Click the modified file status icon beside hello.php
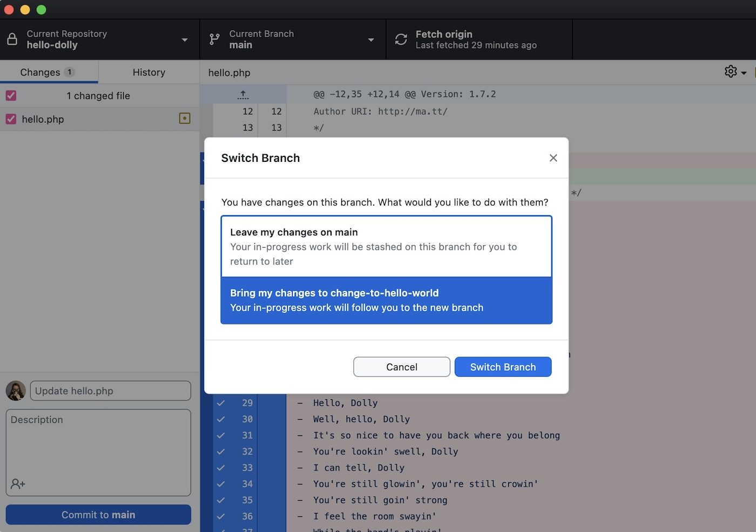 pos(184,118)
